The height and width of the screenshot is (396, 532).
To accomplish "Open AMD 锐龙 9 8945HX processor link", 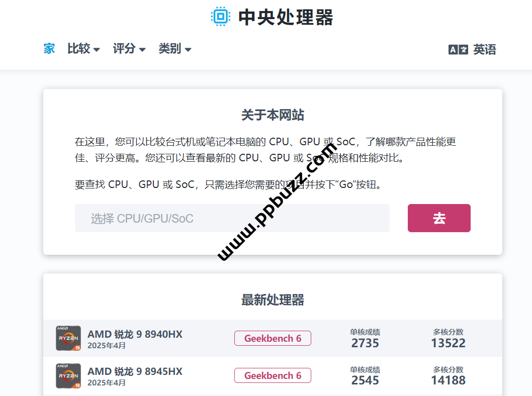I will click(x=135, y=371).
